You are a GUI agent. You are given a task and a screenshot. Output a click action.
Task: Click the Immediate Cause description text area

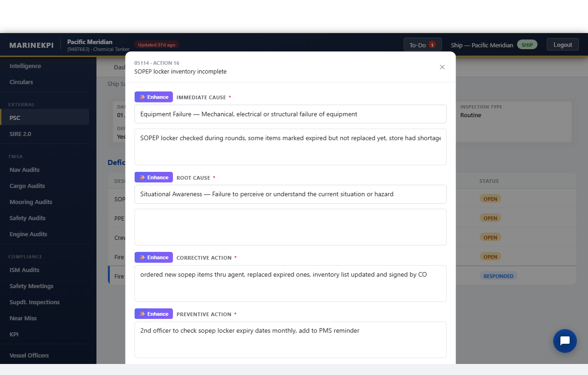(290, 147)
